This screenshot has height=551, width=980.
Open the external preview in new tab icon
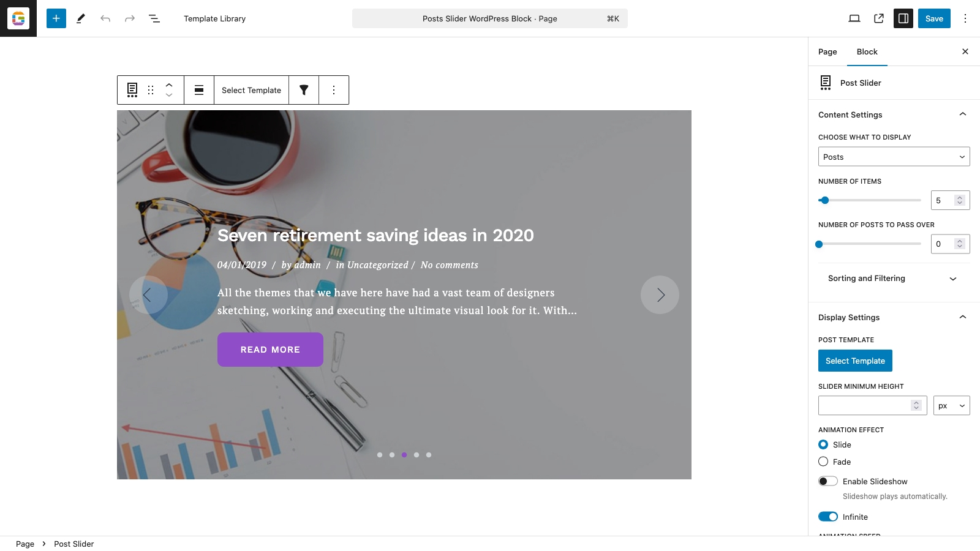click(x=879, y=18)
